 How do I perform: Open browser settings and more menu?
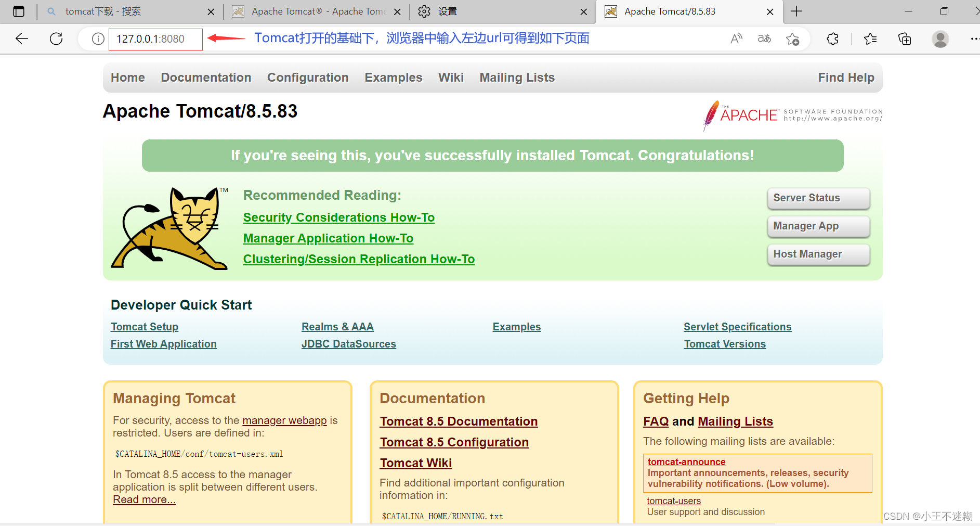tap(974, 39)
